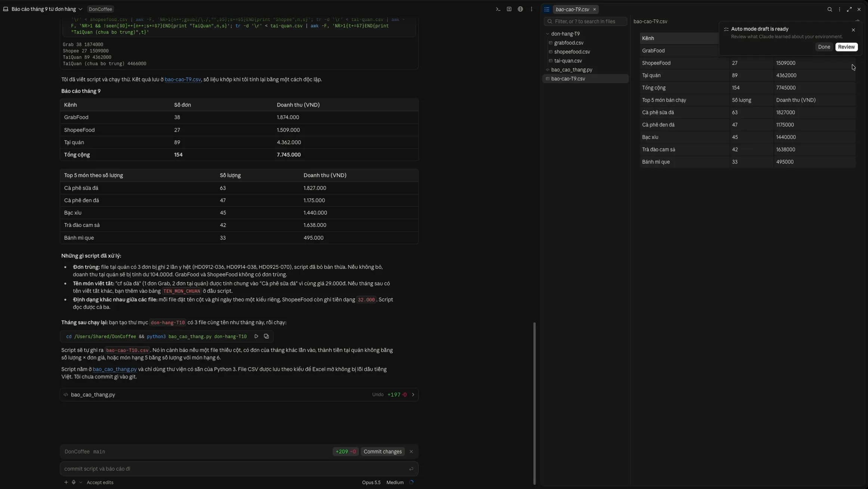Click the search icon in the file panel header
Viewport: 868px width, 489px height.
[x=830, y=9]
